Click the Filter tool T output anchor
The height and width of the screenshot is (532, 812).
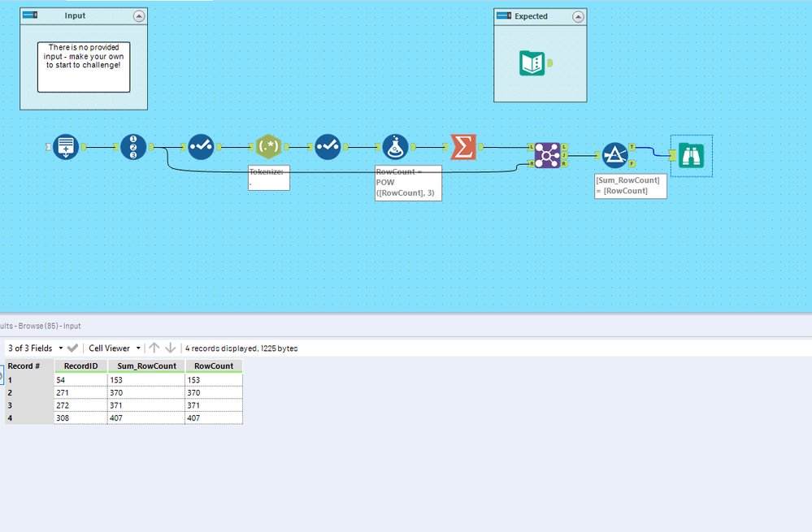(x=632, y=147)
